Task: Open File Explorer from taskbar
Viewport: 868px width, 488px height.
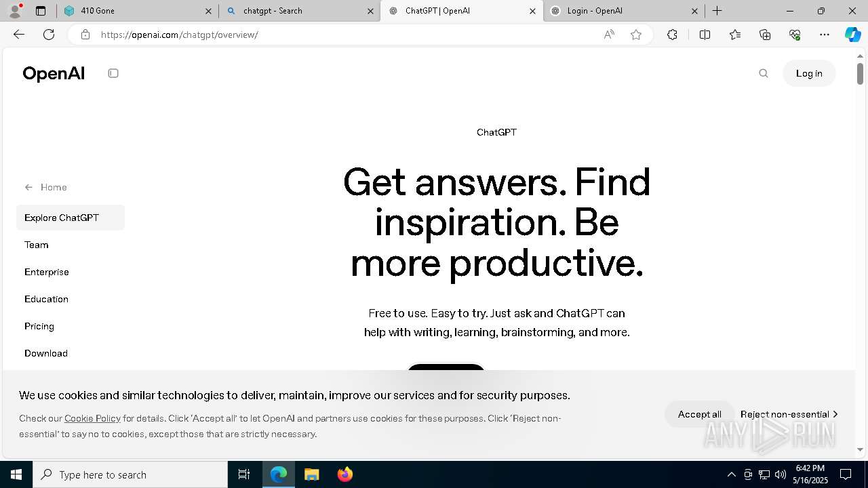Action: (311, 474)
